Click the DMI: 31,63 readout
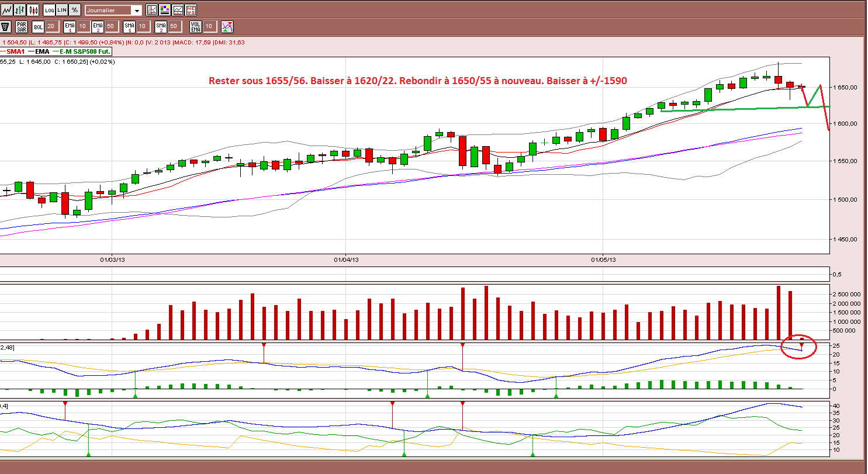The height and width of the screenshot is (474, 868). 229,43
